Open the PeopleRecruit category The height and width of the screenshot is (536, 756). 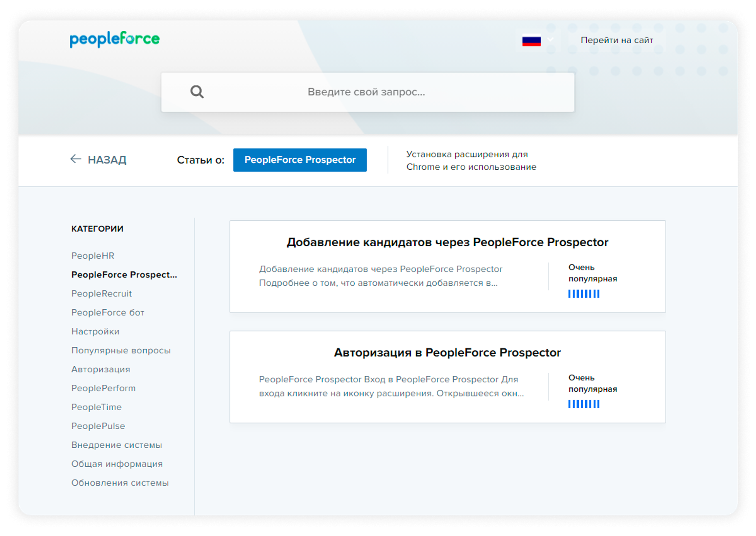102,294
